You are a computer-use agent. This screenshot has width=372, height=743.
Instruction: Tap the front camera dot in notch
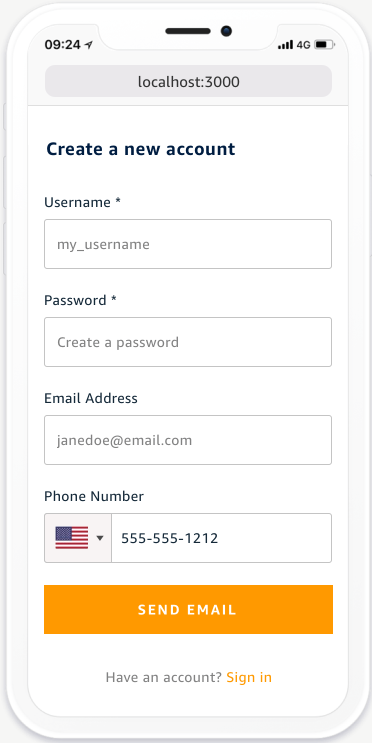(226, 31)
